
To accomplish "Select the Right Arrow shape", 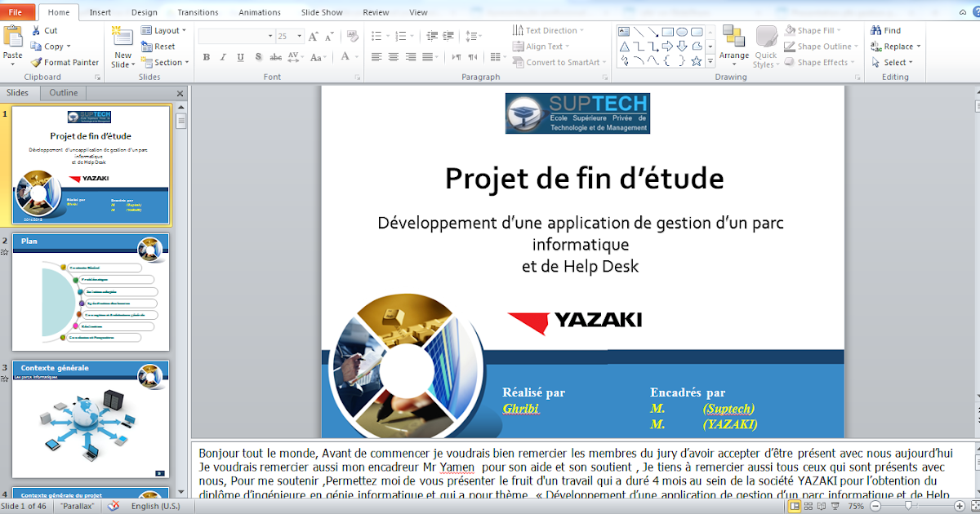I will (x=668, y=46).
